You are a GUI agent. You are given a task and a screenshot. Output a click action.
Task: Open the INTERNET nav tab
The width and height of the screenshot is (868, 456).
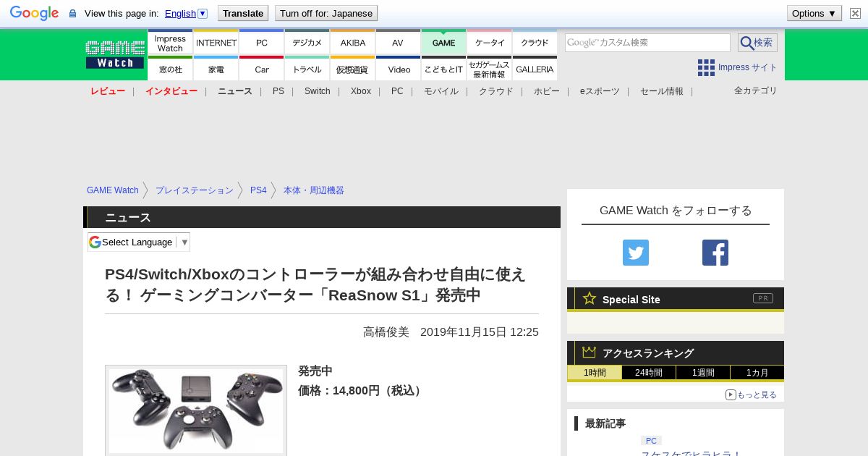[x=216, y=43]
